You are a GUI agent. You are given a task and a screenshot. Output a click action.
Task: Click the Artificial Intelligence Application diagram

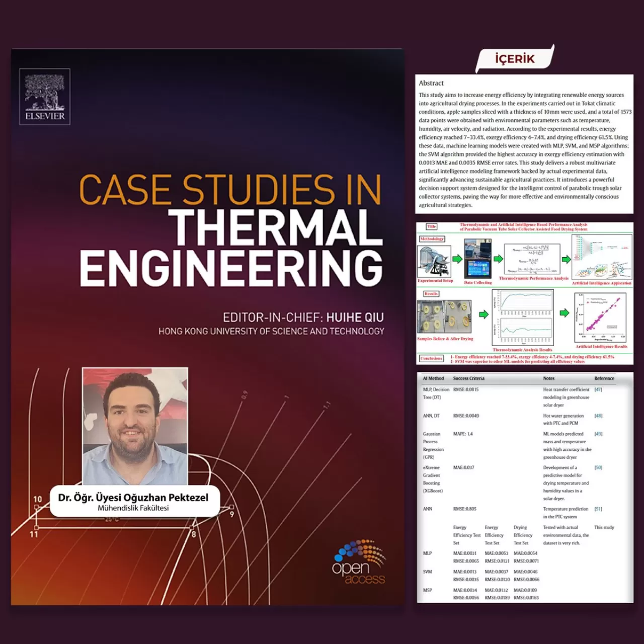coord(602,257)
